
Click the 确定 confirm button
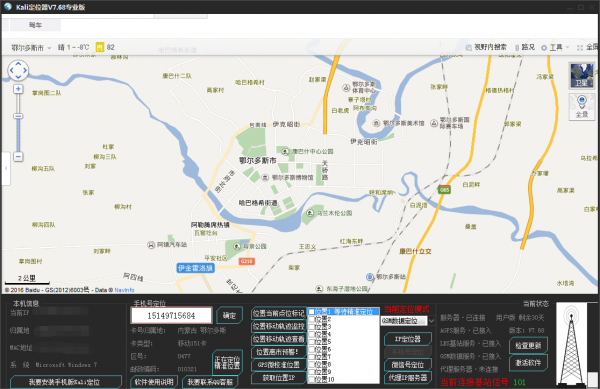tap(229, 316)
